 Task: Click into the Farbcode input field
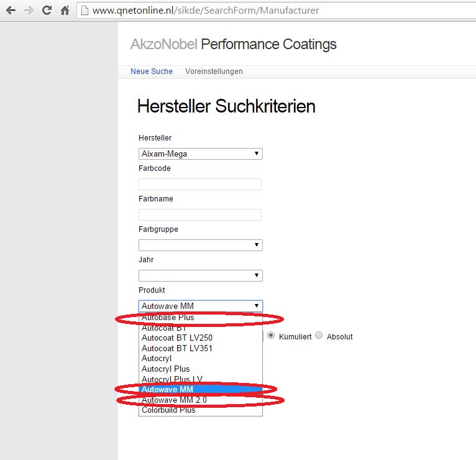tap(200, 184)
